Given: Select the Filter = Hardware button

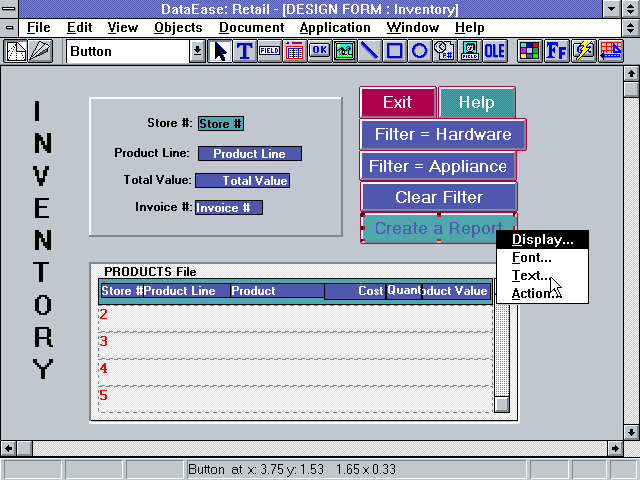Looking at the screenshot, I should click(443, 134).
